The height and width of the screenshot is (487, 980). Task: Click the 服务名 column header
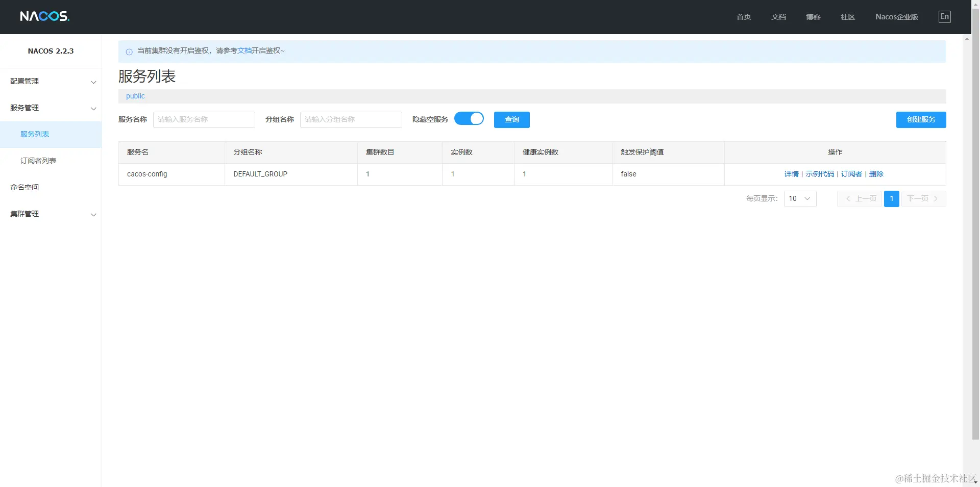[x=171, y=152]
